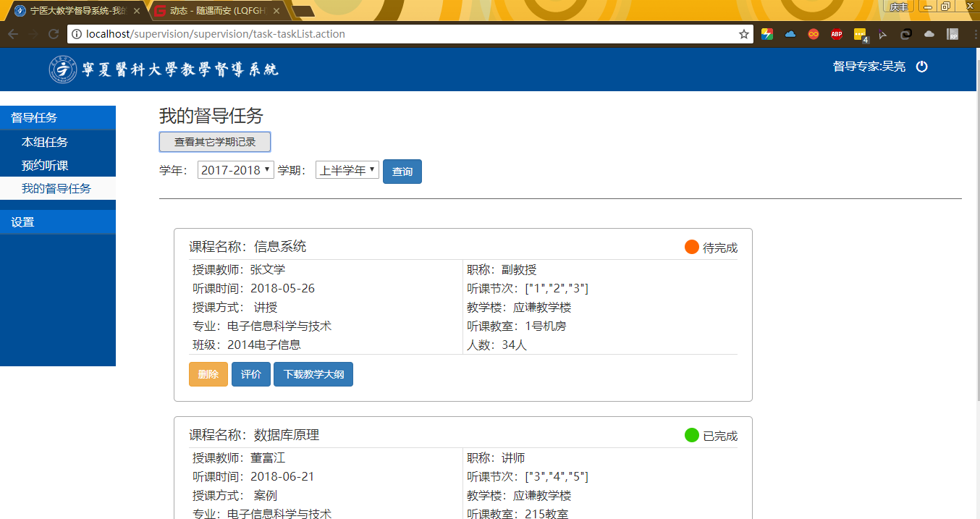Viewport: 980px width, 519px height.
Task: Click the colorful lightning extension icon
Action: pos(767,34)
